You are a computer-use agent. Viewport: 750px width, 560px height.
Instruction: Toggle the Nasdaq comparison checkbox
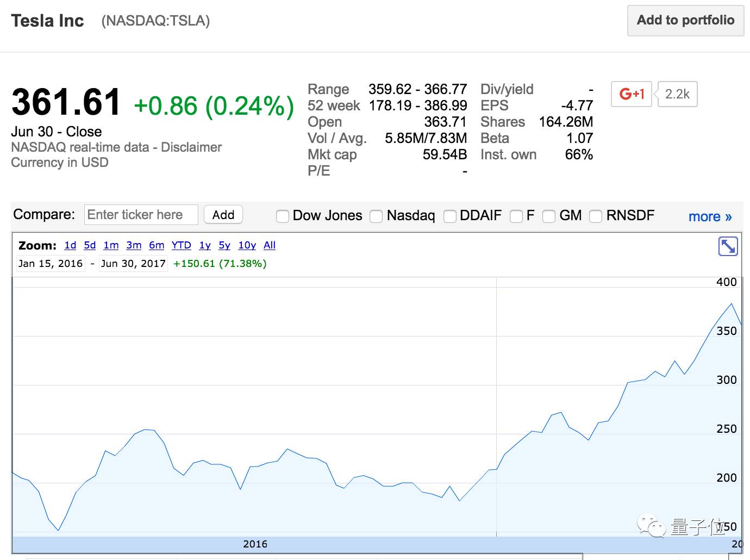[x=376, y=216]
